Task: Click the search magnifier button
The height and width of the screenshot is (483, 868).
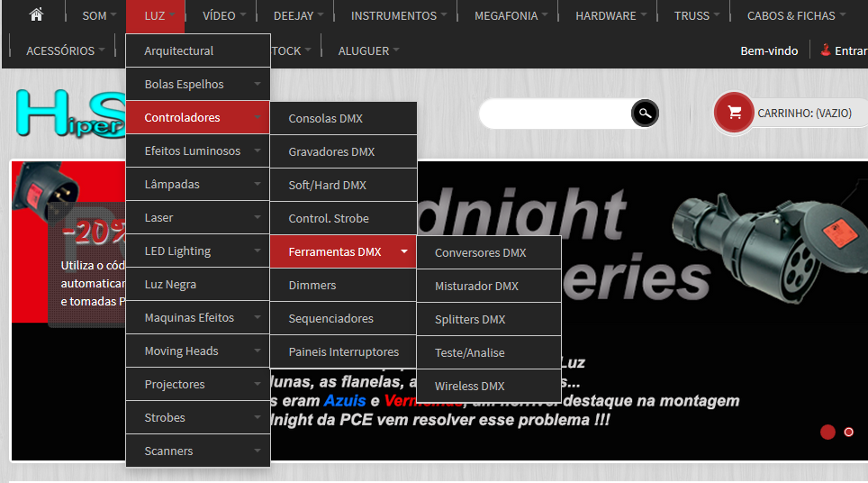Action: tap(645, 113)
